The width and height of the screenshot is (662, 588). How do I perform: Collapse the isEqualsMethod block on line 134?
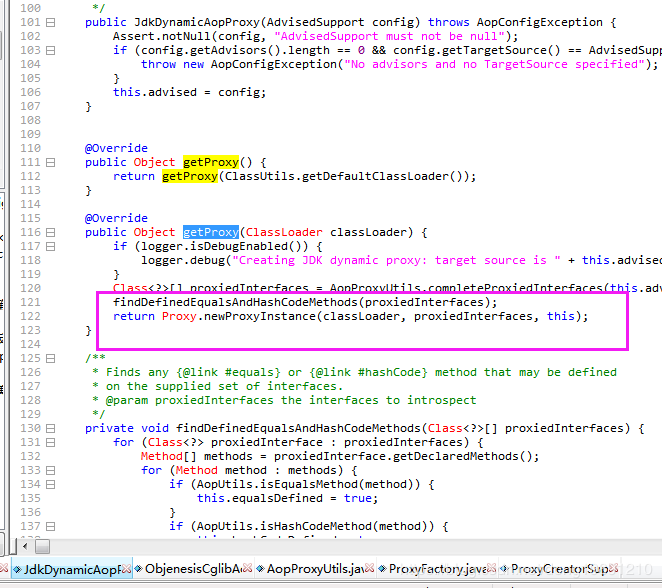pyautogui.click(x=50, y=485)
